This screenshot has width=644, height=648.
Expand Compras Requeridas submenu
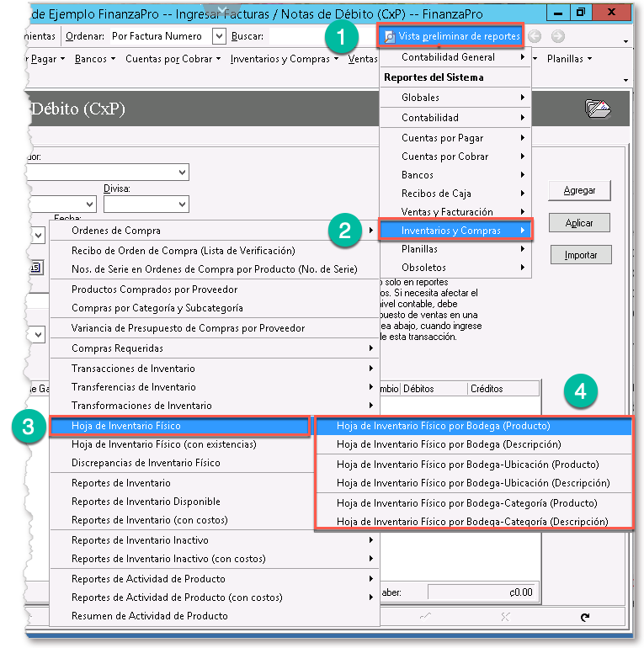click(x=215, y=348)
